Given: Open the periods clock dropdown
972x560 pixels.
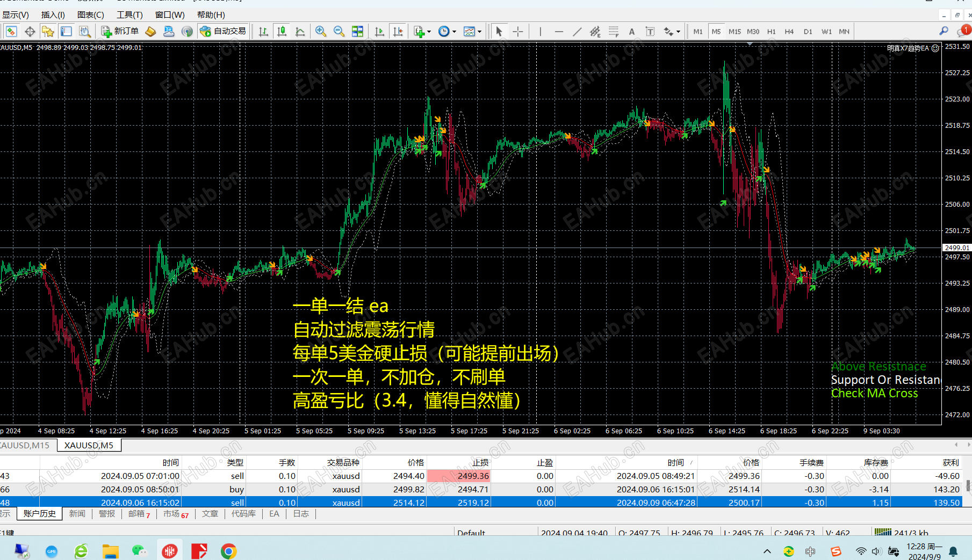Looking at the screenshot, I should click(447, 32).
